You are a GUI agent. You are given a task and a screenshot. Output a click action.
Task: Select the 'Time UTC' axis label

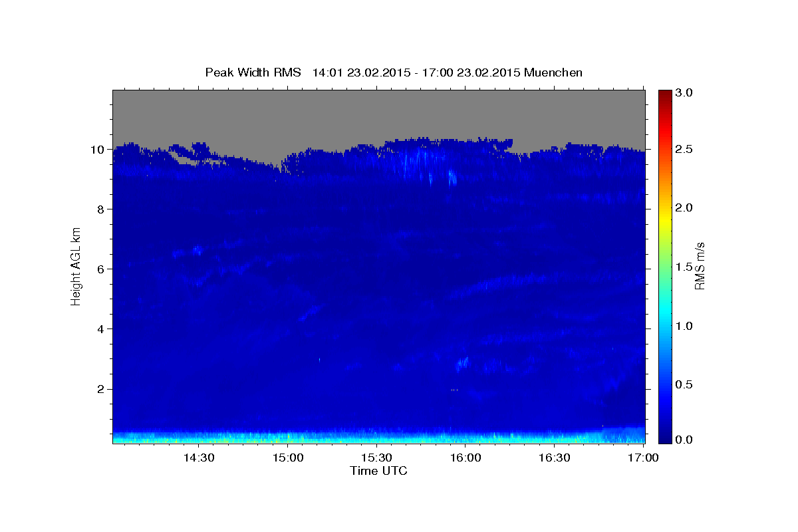(378, 471)
